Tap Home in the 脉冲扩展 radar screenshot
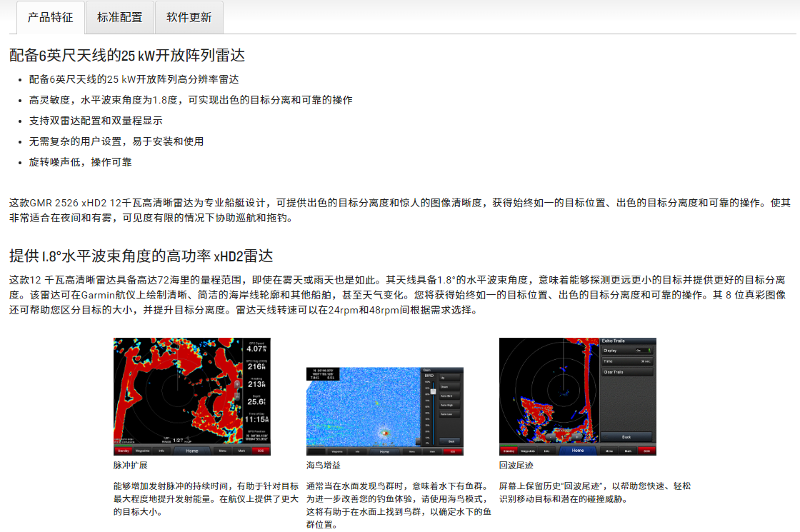The height and width of the screenshot is (532, 800). pos(191,451)
